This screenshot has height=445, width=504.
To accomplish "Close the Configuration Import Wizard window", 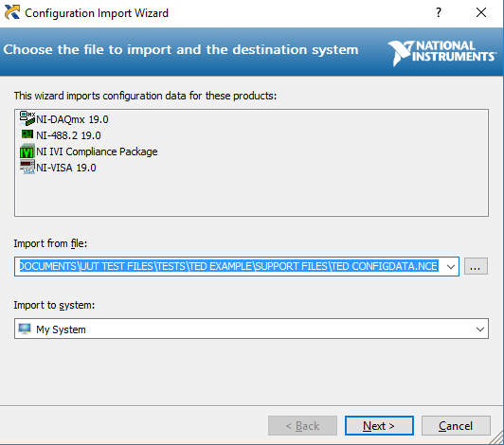I will point(481,12).
